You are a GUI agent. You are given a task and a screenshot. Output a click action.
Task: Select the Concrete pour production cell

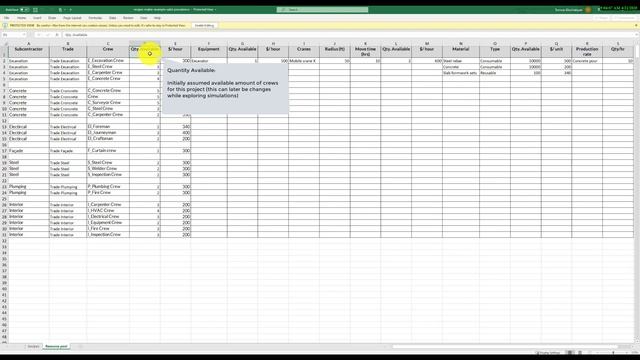pyautogui.click(x=587, y=61)
